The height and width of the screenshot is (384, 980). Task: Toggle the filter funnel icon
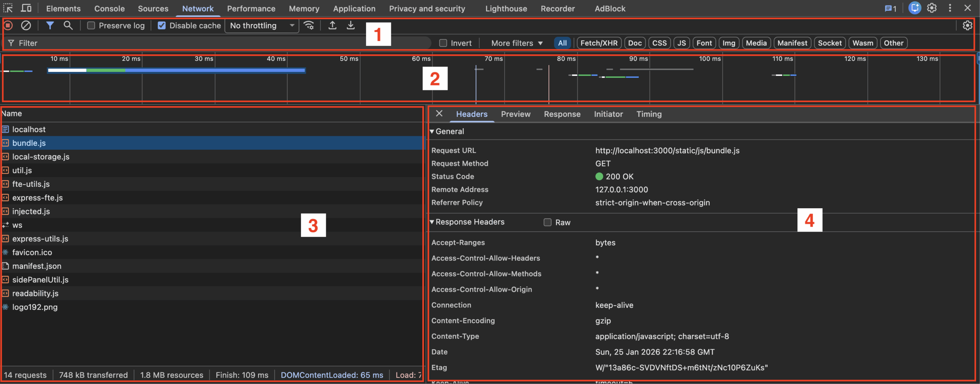pyautogui.click(x=50, y=26)
